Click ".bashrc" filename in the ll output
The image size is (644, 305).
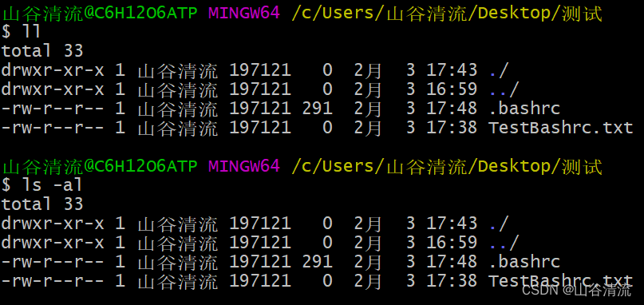point(524,109)
